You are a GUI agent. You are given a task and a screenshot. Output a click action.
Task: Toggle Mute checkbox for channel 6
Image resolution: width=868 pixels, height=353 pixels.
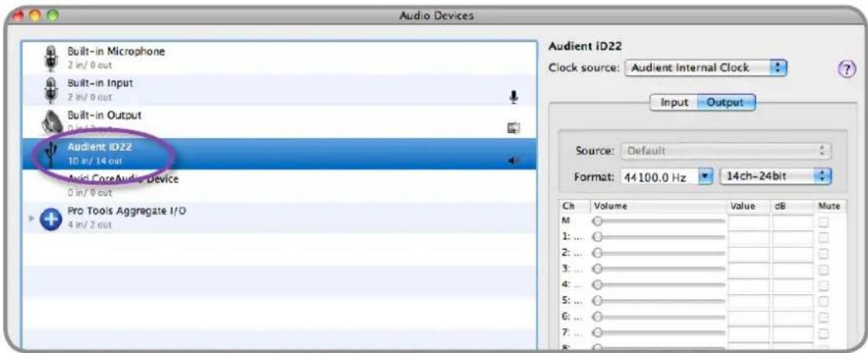pyautogui.click(x=825, y=316)
